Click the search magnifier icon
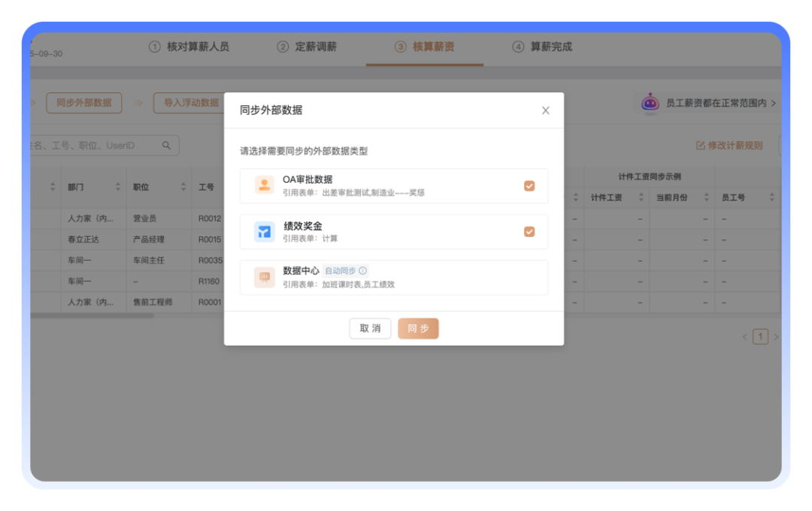 pos(166,146)
